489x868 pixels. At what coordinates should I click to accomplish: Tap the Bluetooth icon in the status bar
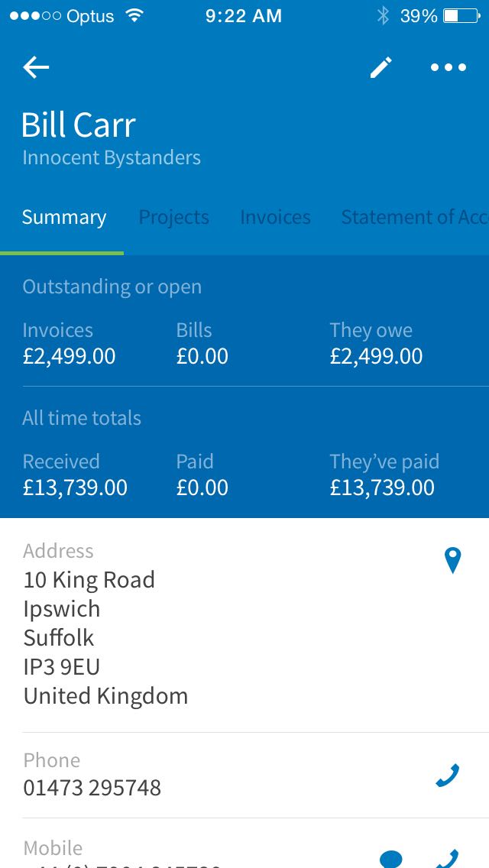point(383,15)
